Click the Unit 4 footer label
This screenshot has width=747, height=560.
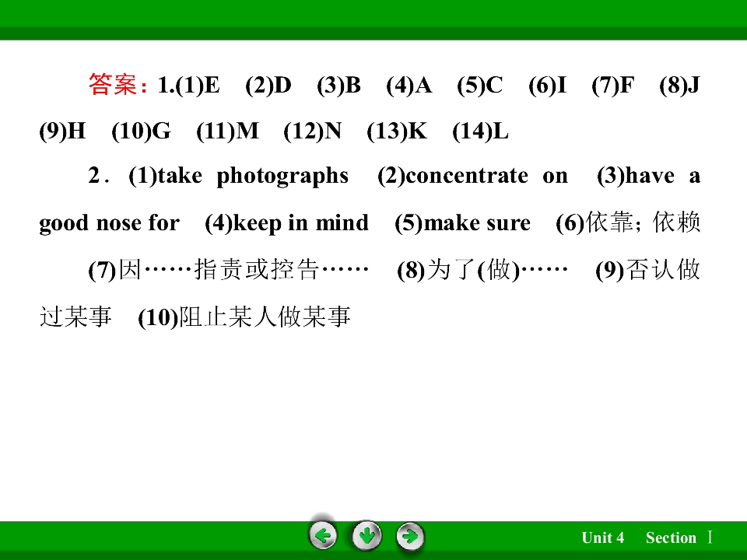[602, 537]
